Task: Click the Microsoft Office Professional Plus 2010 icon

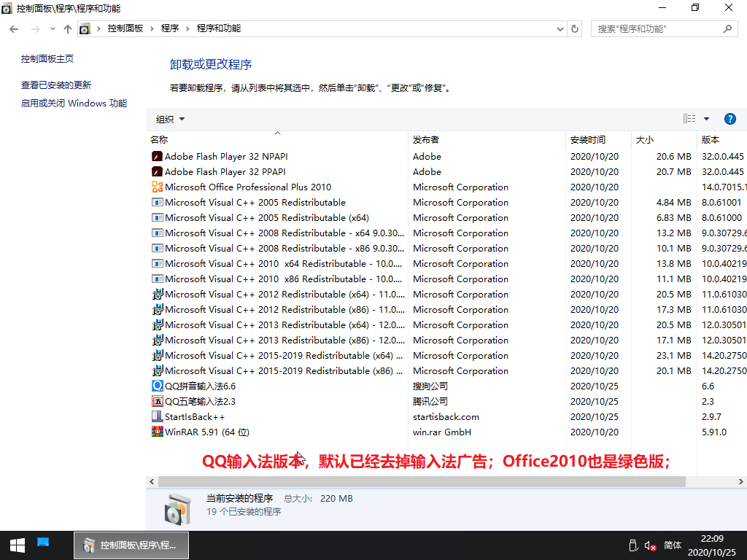Action: [157, 187]
